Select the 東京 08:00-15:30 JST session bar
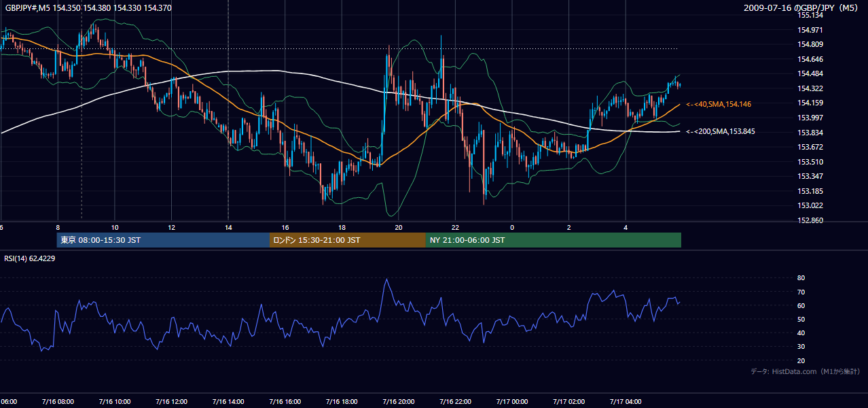 (x=163, y=240)
